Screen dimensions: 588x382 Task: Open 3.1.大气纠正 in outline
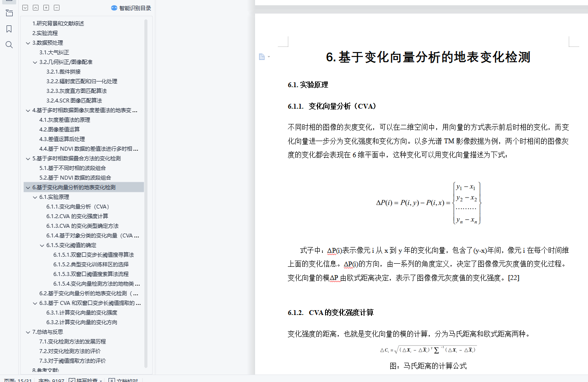54,53
